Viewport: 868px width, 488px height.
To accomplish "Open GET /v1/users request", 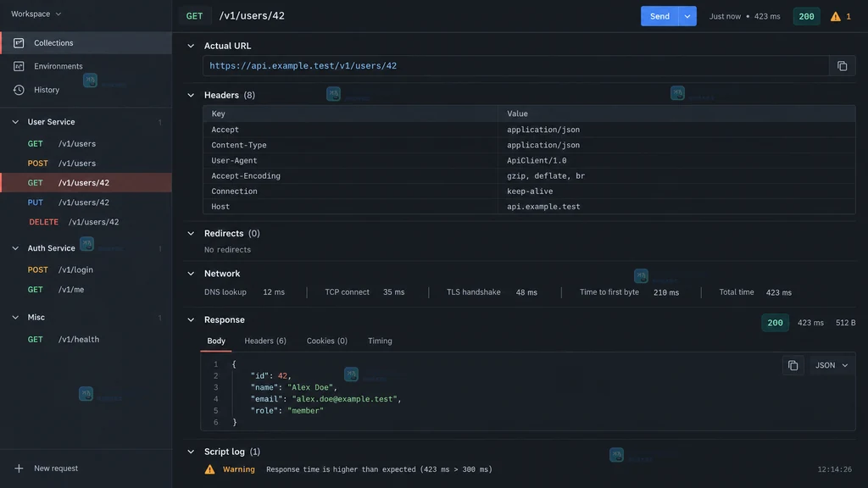I will click(86, 143).
